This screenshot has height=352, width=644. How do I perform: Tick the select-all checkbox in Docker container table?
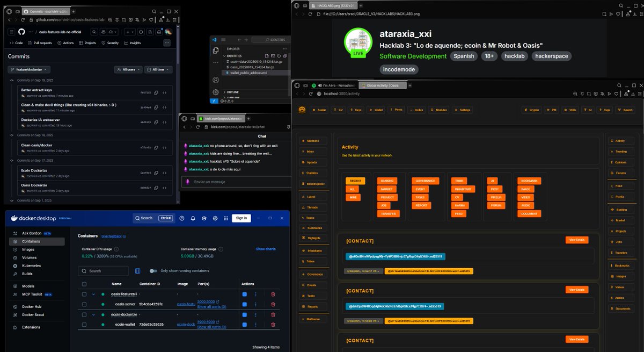(84, 284)
